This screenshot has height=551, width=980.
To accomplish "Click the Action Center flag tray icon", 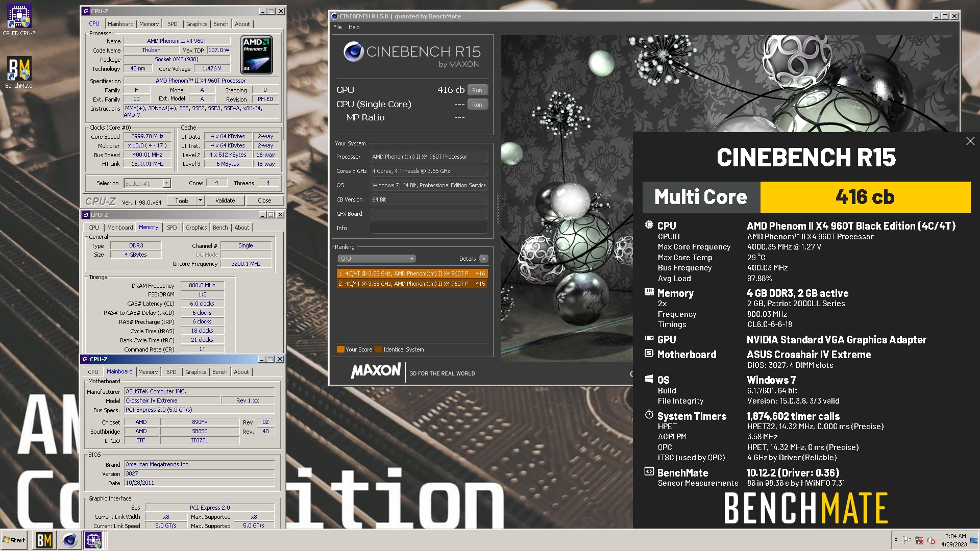I will coord(907,540).
